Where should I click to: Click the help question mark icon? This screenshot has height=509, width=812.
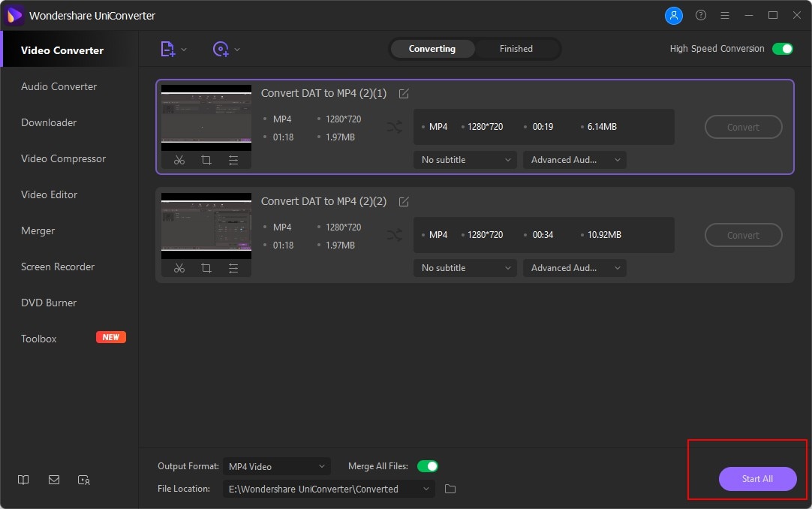point(701,15)
